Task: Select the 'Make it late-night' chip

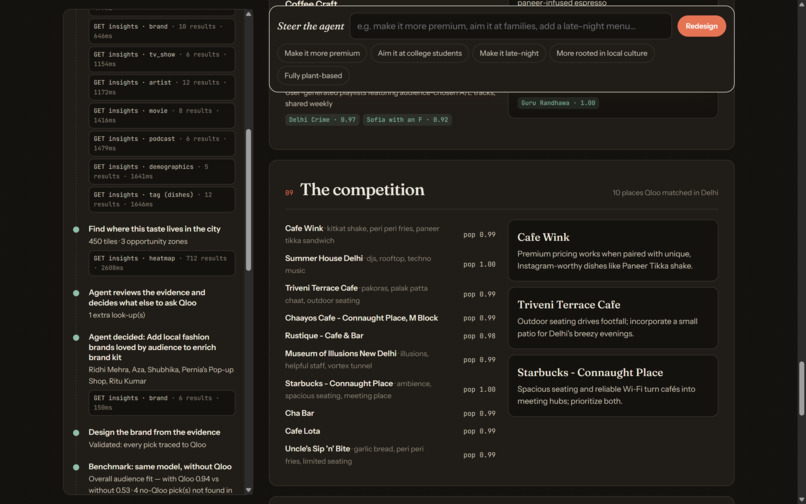Action: 509,53
